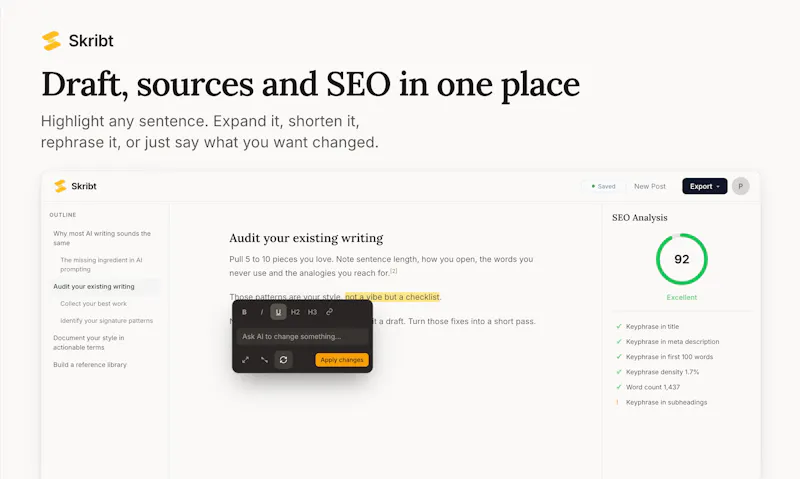Select outline item The missing ingredient in AI prompting

tap(101, 264)
